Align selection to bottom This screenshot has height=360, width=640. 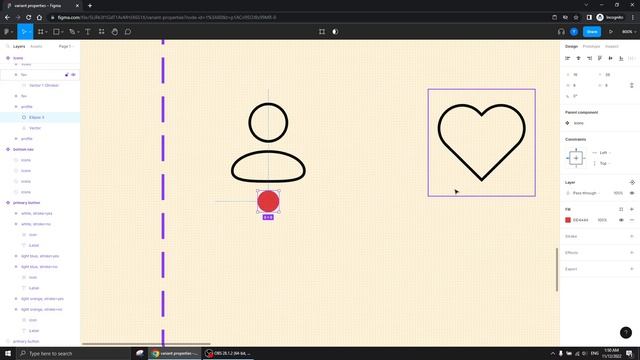pos(621,58)
